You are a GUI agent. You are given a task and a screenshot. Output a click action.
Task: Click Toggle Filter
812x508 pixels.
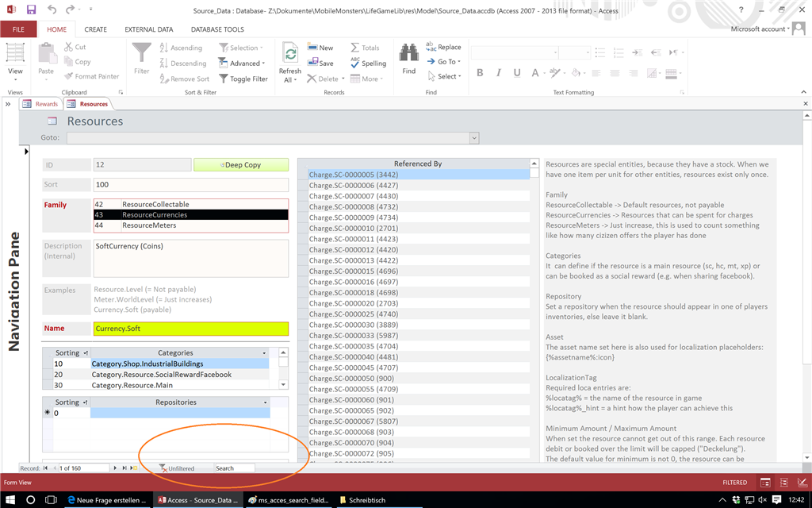(243, 79)
